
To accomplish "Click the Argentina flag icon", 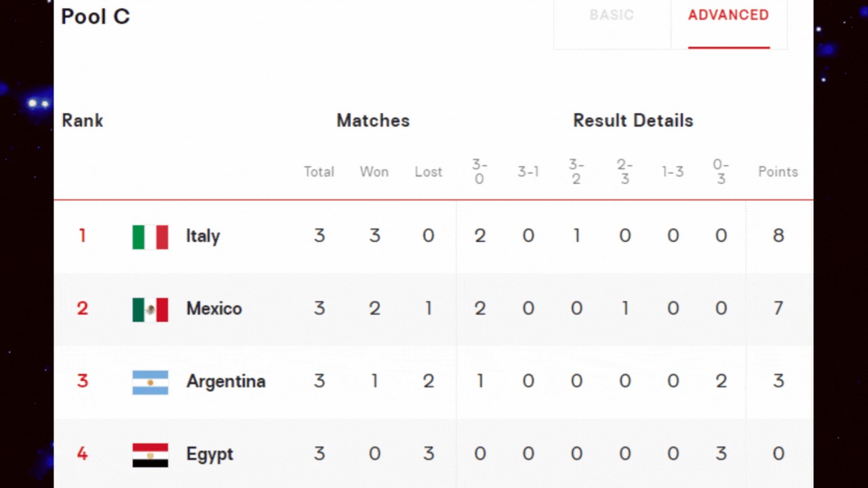I will (x=150, y=382).
